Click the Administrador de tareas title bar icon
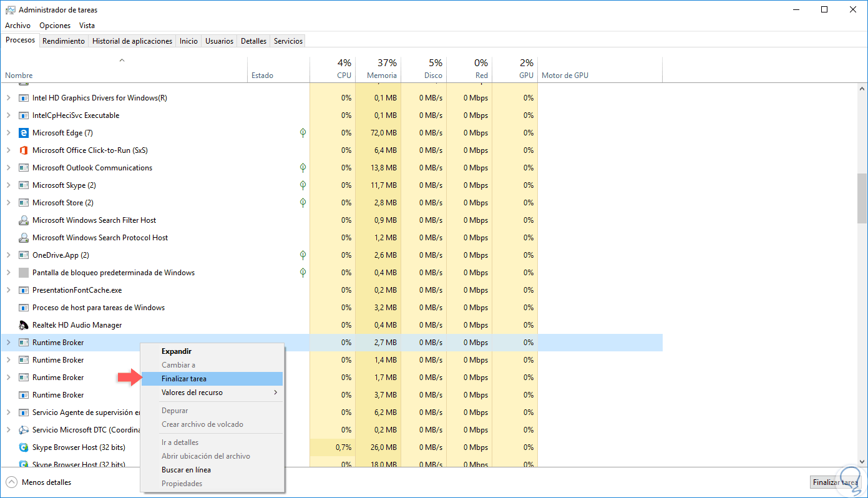This screenshot has width=868, height=498. click(9, 10)
